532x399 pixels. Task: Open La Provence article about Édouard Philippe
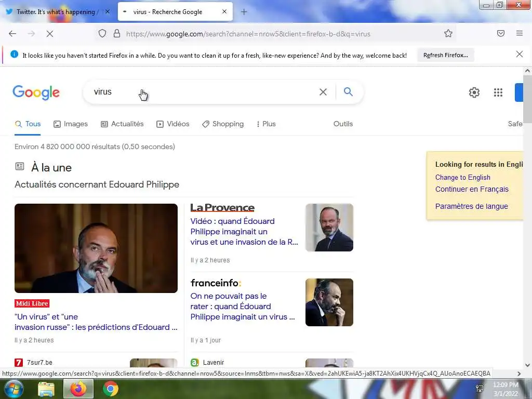point(244,231)
